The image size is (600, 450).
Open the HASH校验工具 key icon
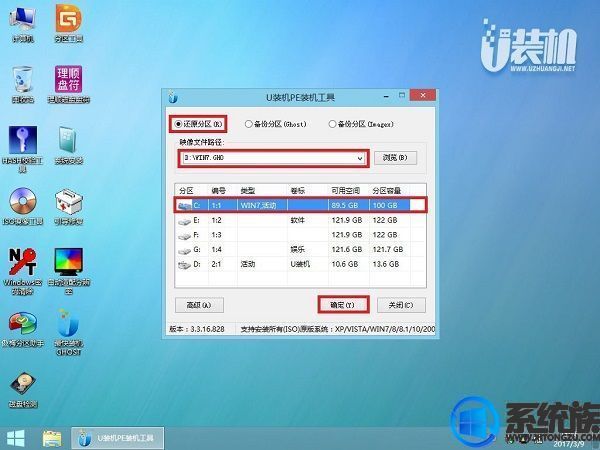coord(23,148)
